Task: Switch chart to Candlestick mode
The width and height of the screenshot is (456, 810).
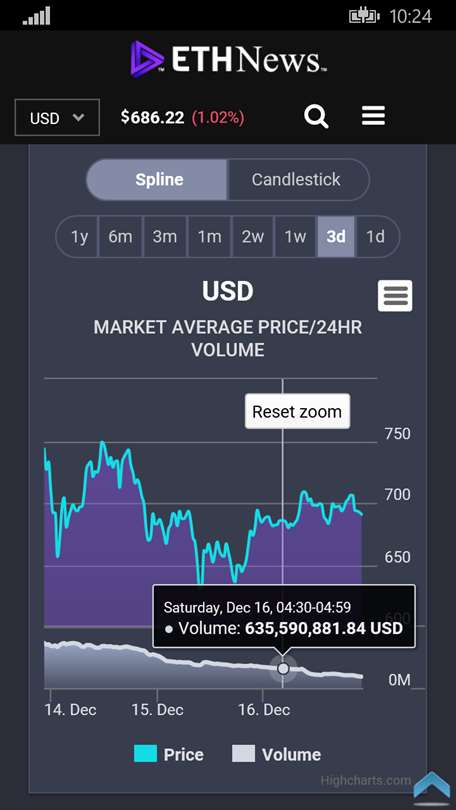Action: coord(298,180)
